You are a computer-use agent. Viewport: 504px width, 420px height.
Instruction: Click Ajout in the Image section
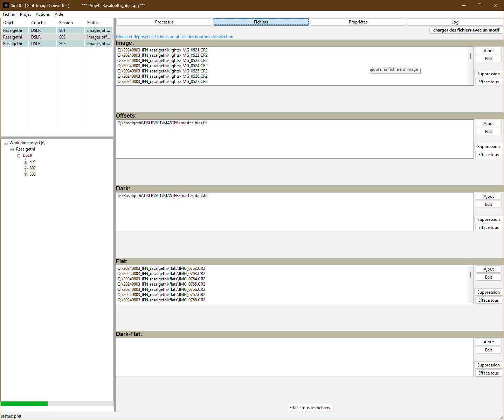tap(489, 51)
